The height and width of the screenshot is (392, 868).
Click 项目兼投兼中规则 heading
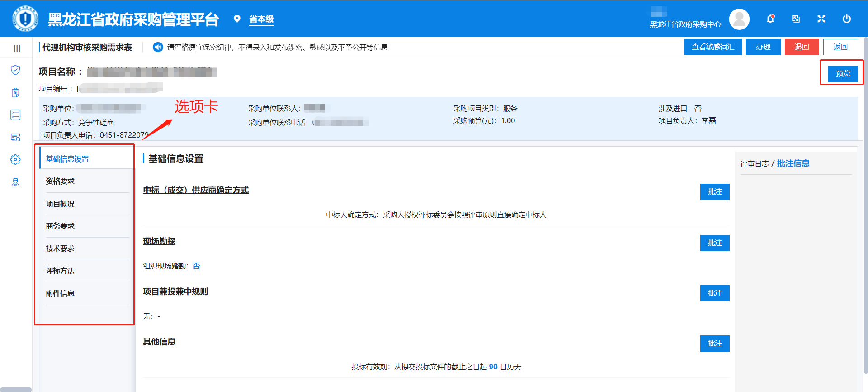point(175,292)
